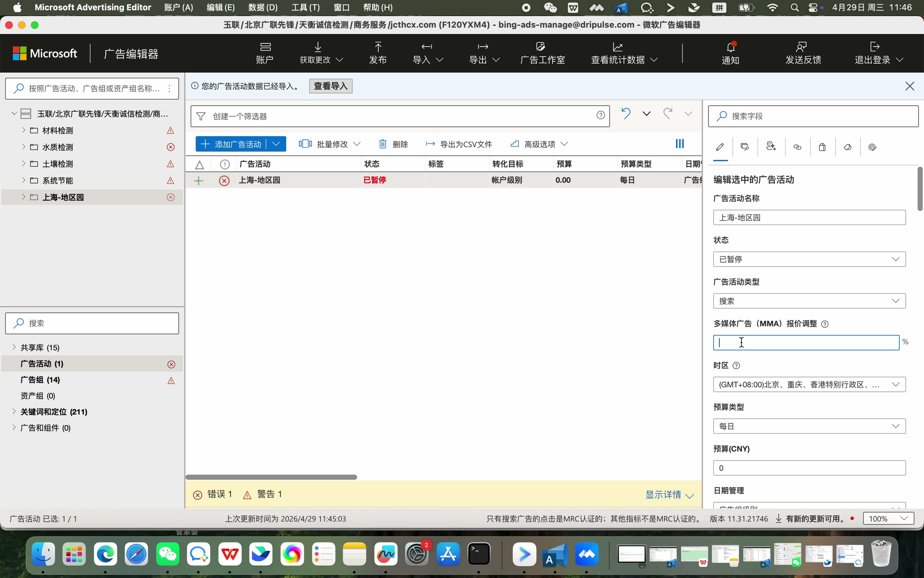This screenshot has height=578, width=924.
Task: Select the link URL tab icon
Action: click(x=797, y=147)
